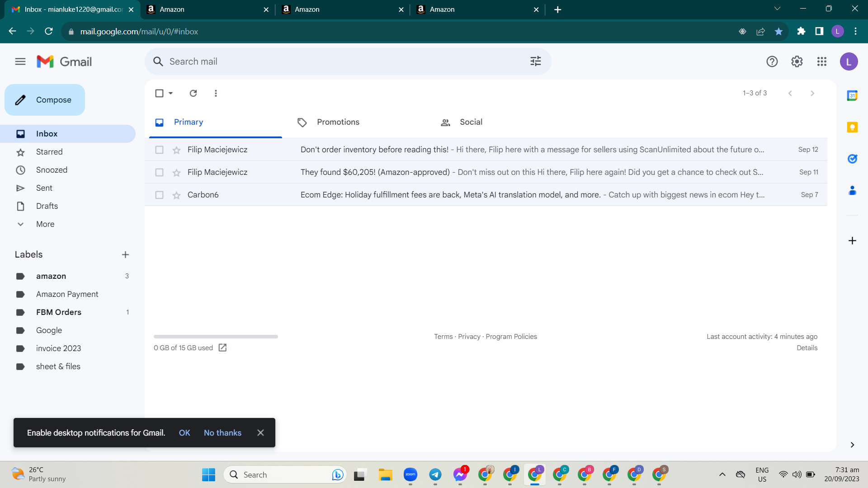Image resolution: width=868 pixels, height=488 pixels.
Task: Open a new Chrome tab
Action: (557, 9)
